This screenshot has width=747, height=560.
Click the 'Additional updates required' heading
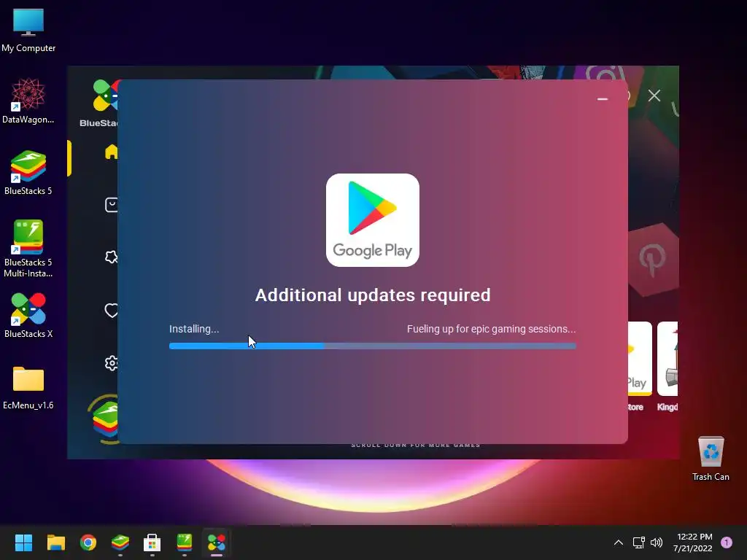(373, 295)
